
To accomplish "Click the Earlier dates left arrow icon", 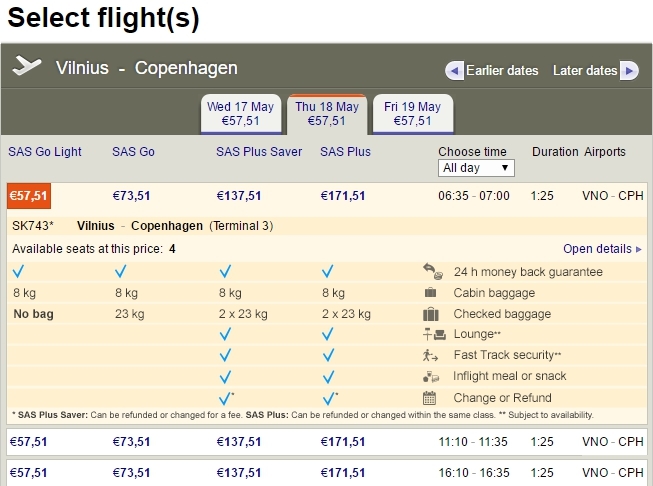I will coord(454,71).
